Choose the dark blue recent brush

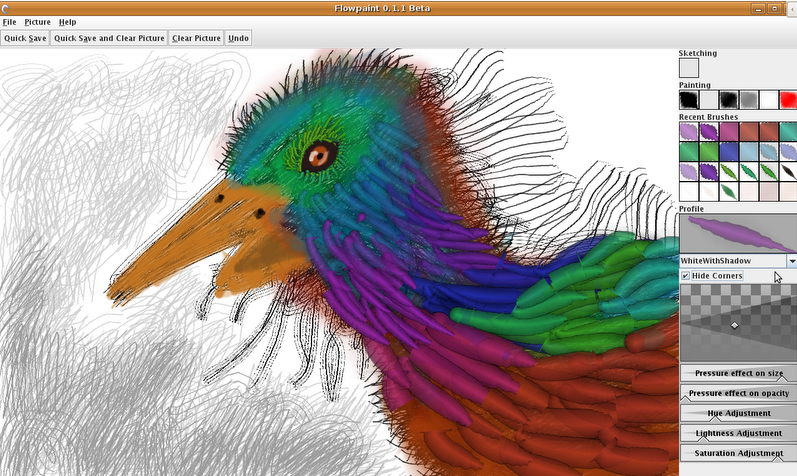coord(728,151)
